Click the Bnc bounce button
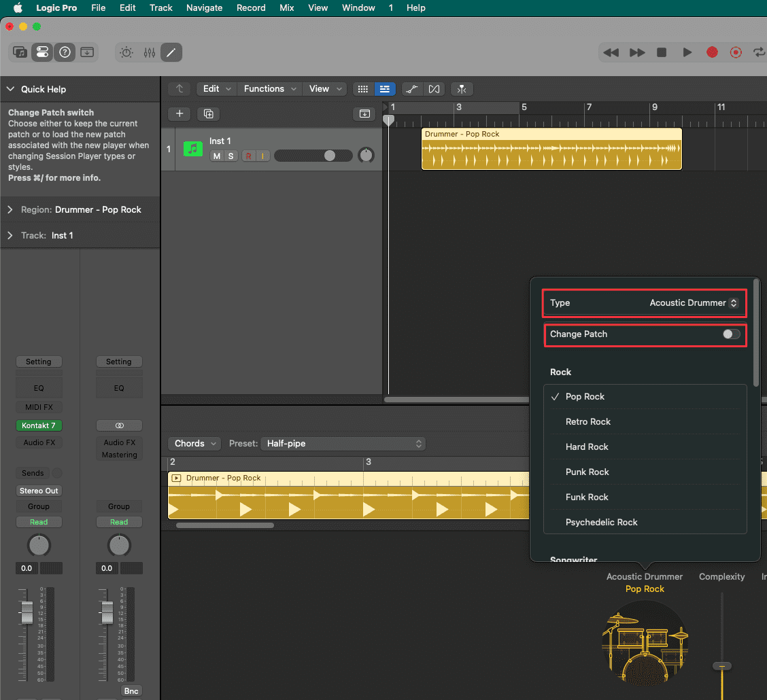The height and width of the screenshot is (700, 767). pyautogui.click(x=131, y=690)
